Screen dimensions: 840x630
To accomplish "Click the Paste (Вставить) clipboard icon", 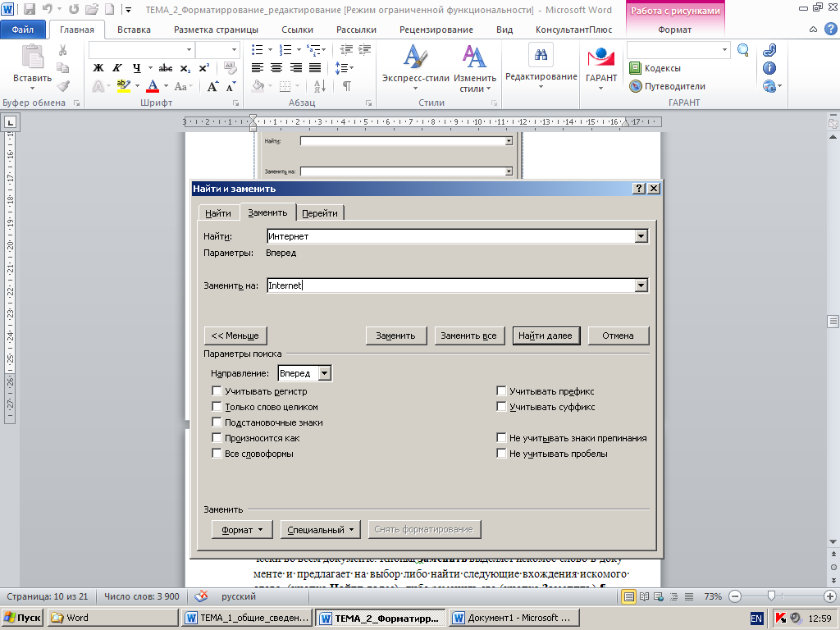I will pos(32,57).
